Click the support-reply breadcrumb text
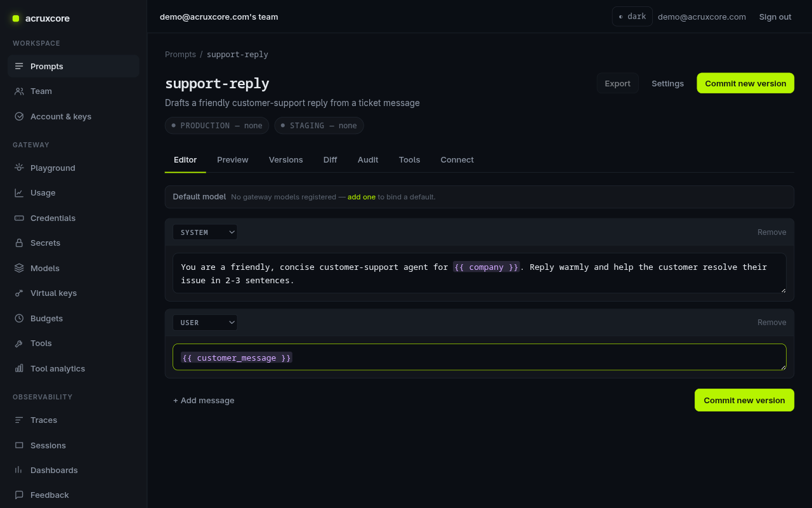 click(x=237, y=54)
